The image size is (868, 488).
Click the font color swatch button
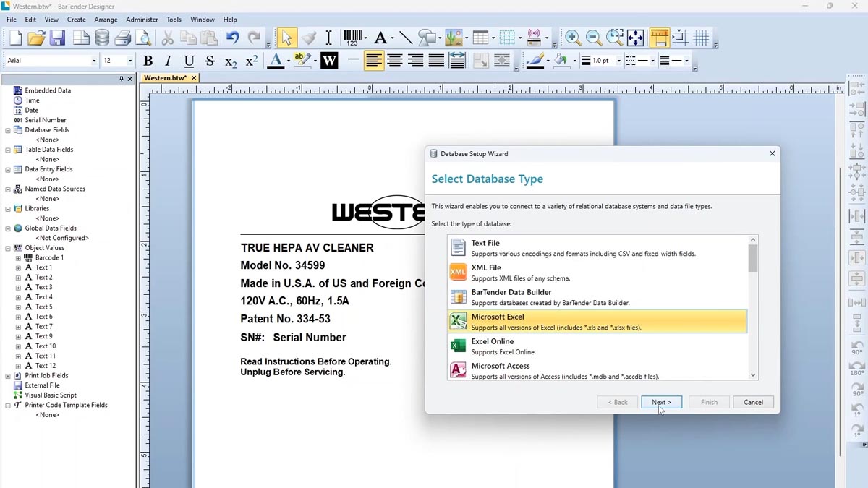pyautogui.click(x=275, y=61)
